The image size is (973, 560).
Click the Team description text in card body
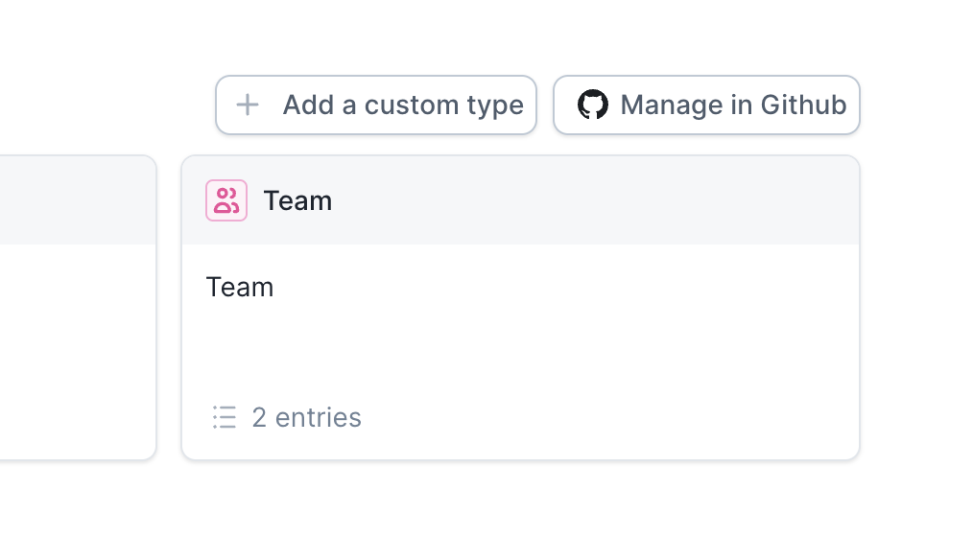coord(240,288)
